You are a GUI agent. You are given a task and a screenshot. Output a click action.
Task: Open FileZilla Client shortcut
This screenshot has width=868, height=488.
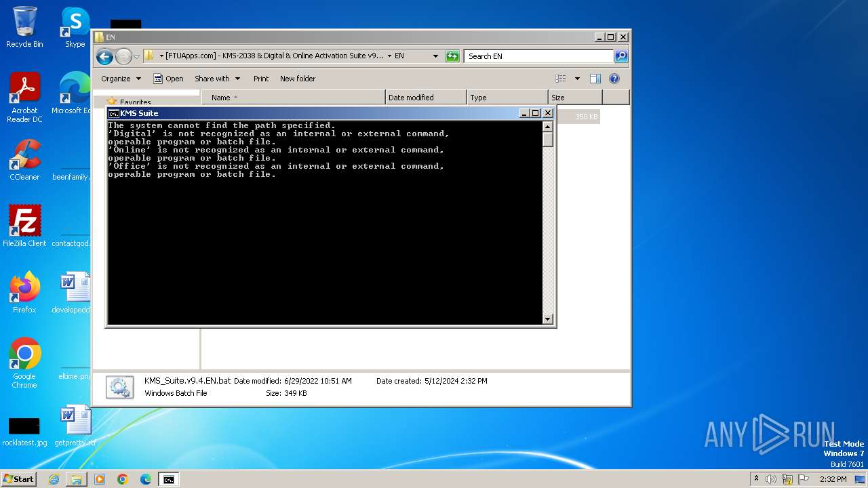pos(24,226)
